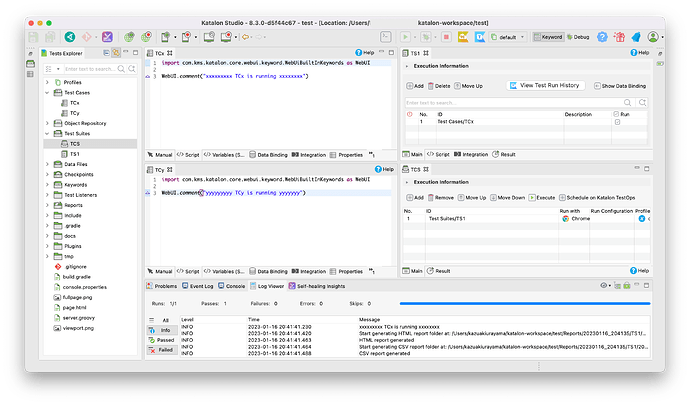Click Schedule on Katalon TestOps button
This screenshot has height=404, width=690.
[597, 198]
